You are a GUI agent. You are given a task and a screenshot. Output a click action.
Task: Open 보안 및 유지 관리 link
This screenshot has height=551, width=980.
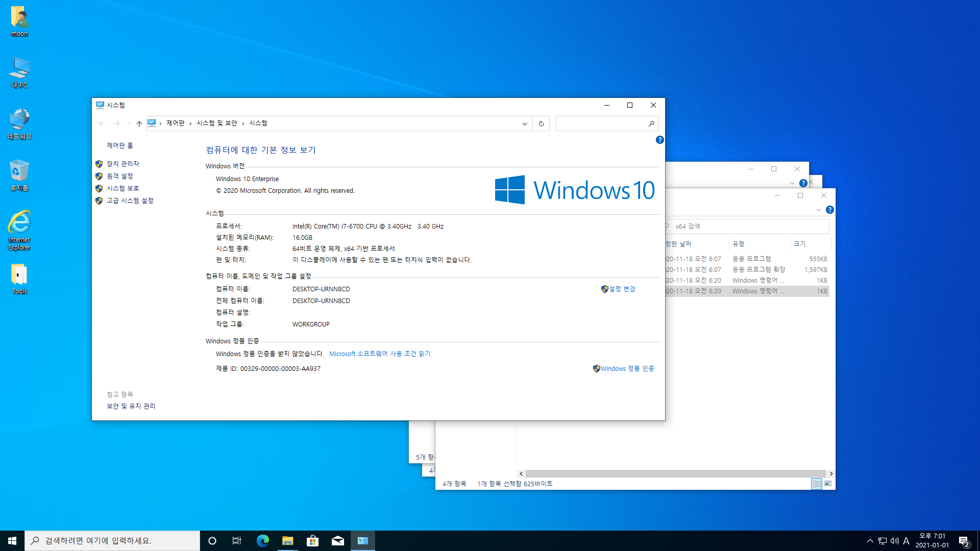click(131, 406)
